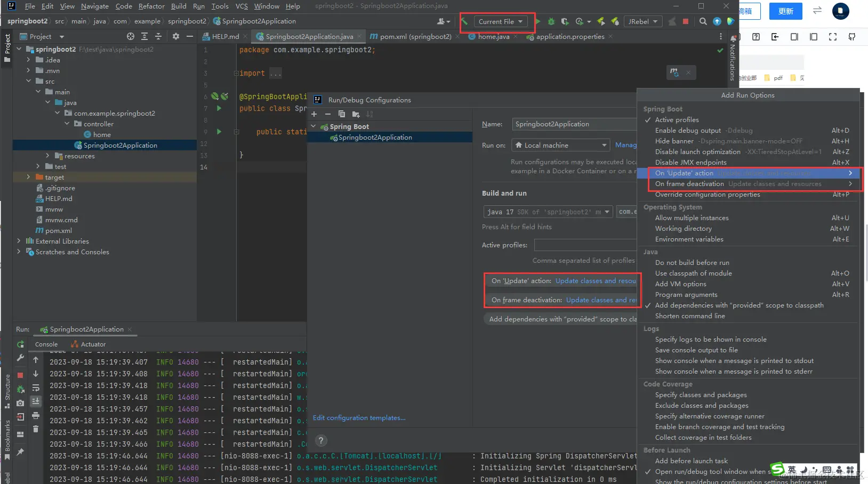
Task: Switch to the pom.xml (springboot2) editor tab
Action: (415, 37)
